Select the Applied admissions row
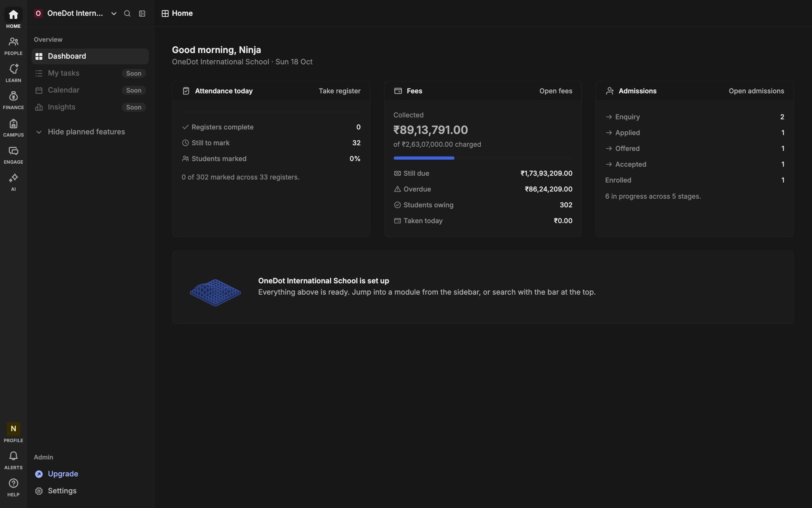This screenshot has width=812, height=508. (695, 133)
